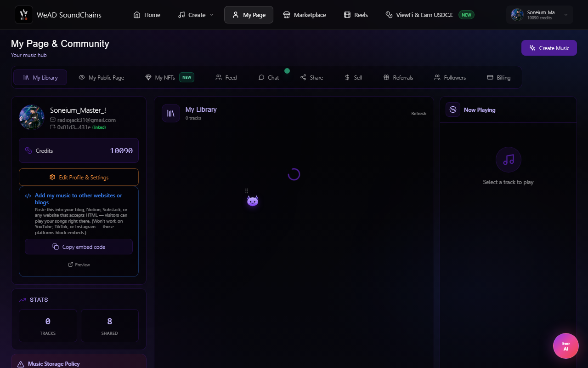Open the Home nav item
This screenshot has width=588, height=368.
pyautogui.click(x=147, y=15)
